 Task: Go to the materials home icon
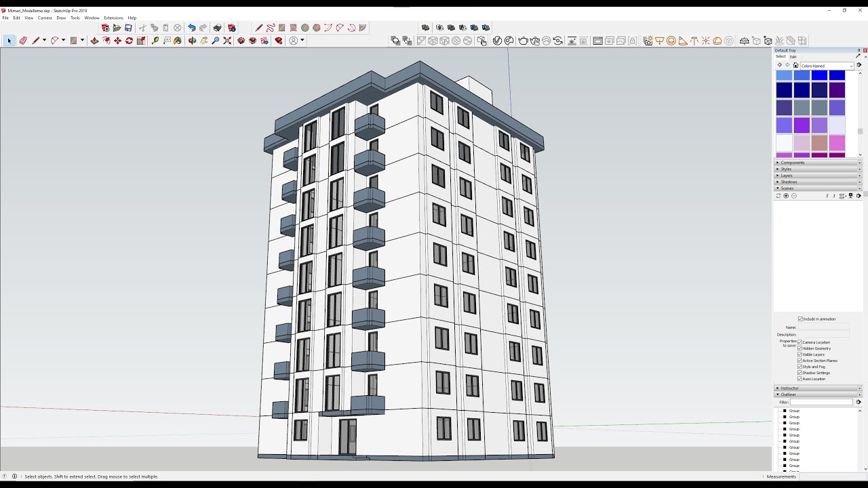coord(795,66)
